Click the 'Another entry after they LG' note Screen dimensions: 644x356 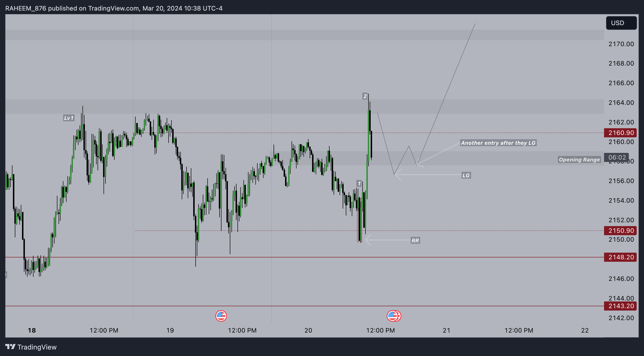[x=498, y=143]
